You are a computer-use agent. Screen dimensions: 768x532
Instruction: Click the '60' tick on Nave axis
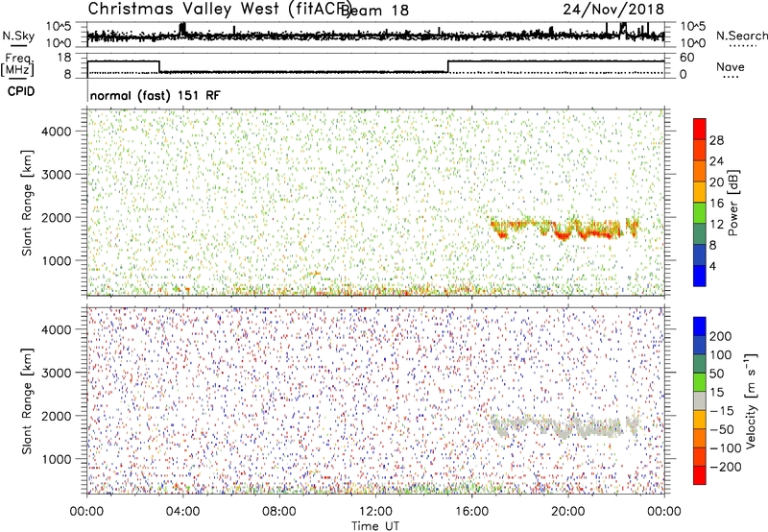pyautogui.click(x=686, y=58)
